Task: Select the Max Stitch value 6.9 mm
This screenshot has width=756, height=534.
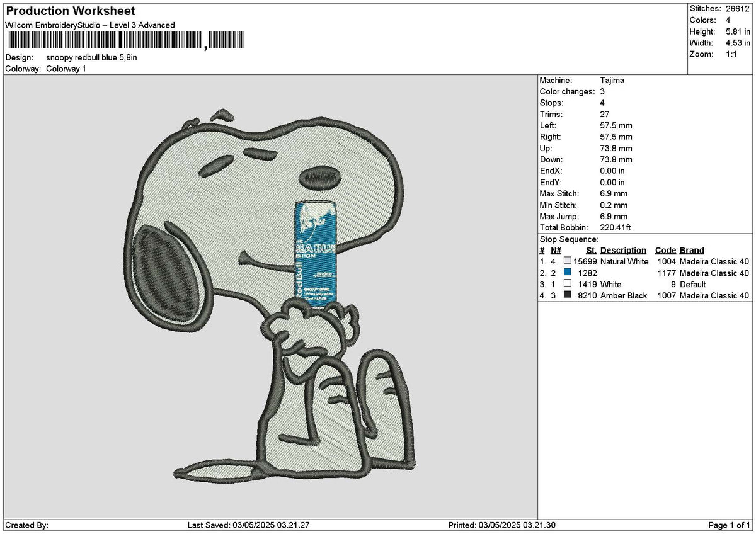Action: [614, 194]
